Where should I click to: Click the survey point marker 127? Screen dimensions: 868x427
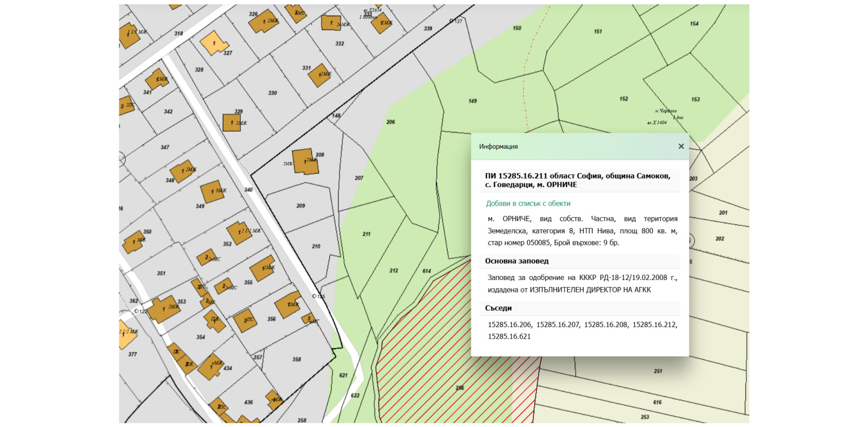click(x=452, y=21)
